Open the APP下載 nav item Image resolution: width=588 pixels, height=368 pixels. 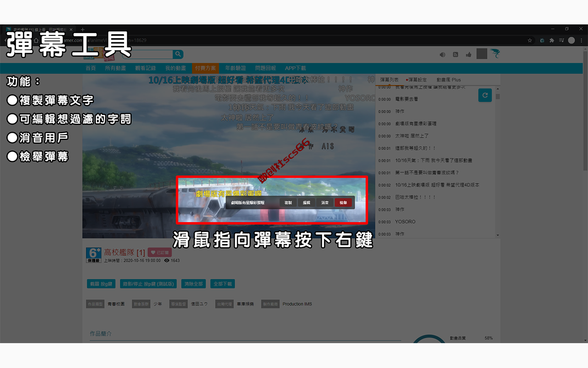[295, 68]
